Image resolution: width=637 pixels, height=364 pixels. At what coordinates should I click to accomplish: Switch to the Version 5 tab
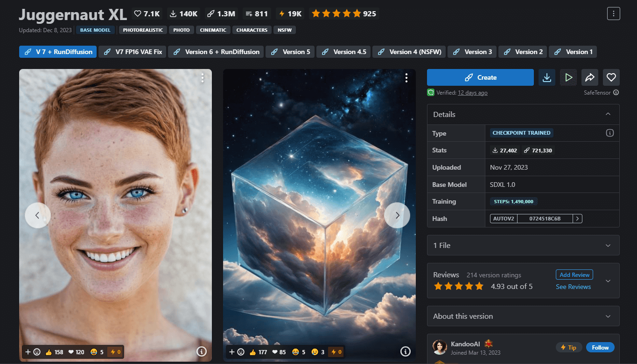click(x=291, y=52)
